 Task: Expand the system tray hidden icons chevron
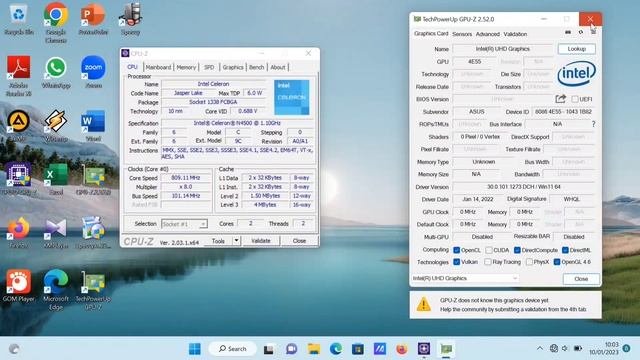[x=540, y=348]
